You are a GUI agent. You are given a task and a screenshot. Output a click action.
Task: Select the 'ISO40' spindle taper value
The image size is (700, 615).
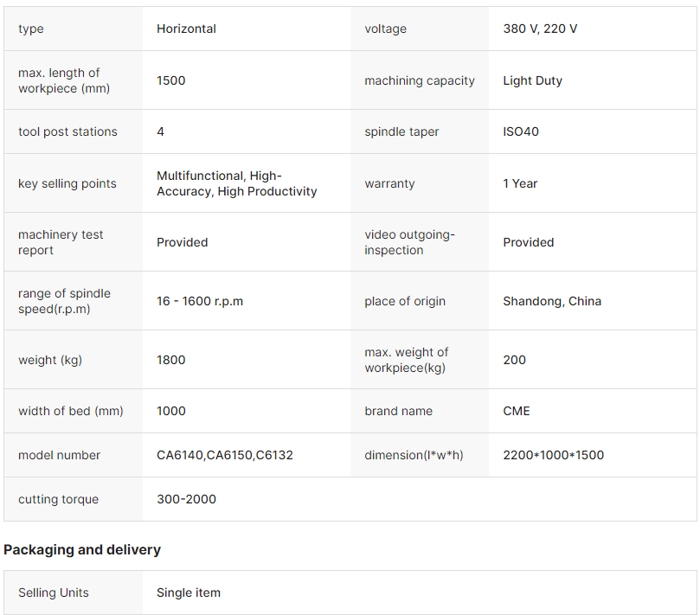point(521,131)
